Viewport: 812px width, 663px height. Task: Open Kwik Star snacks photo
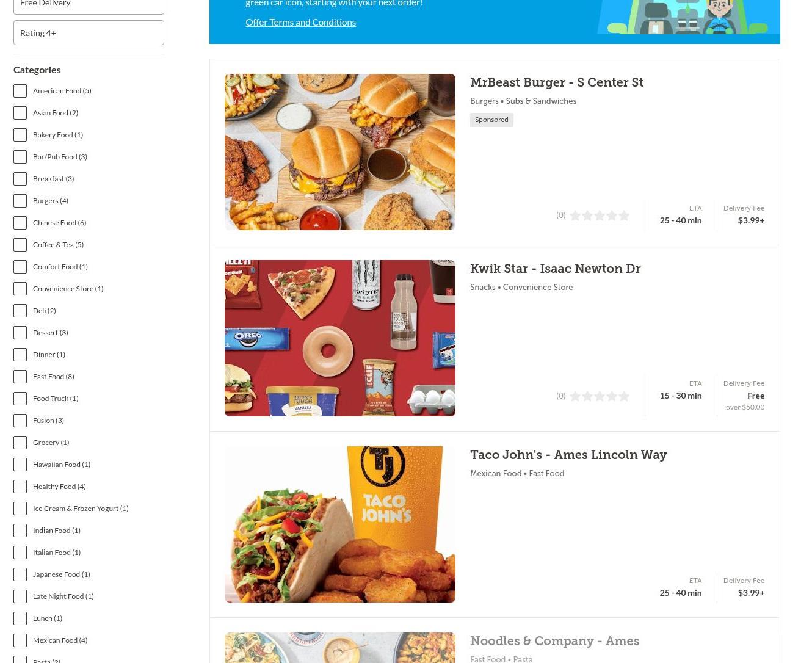click(x=340, y=338)
